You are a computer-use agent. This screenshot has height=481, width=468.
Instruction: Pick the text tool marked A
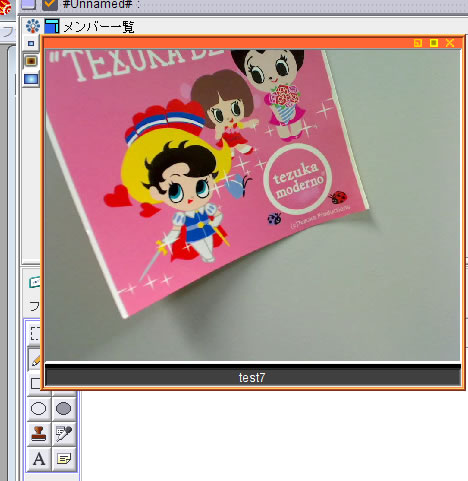coord(39,459)
